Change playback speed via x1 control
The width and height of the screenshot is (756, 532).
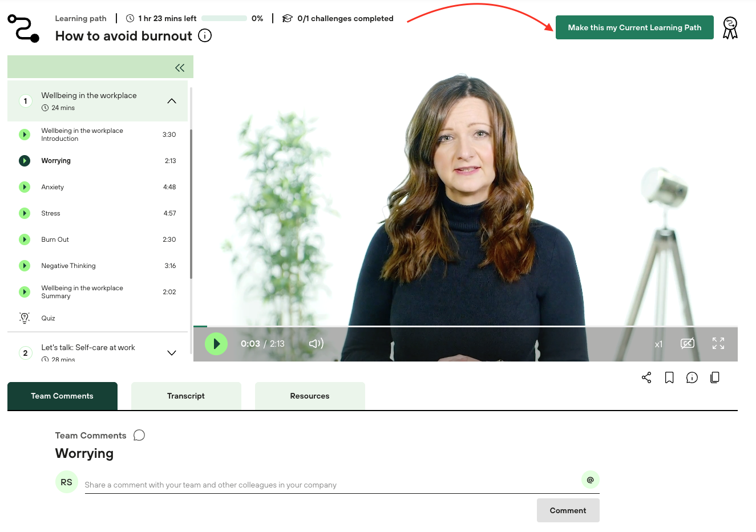658,344
